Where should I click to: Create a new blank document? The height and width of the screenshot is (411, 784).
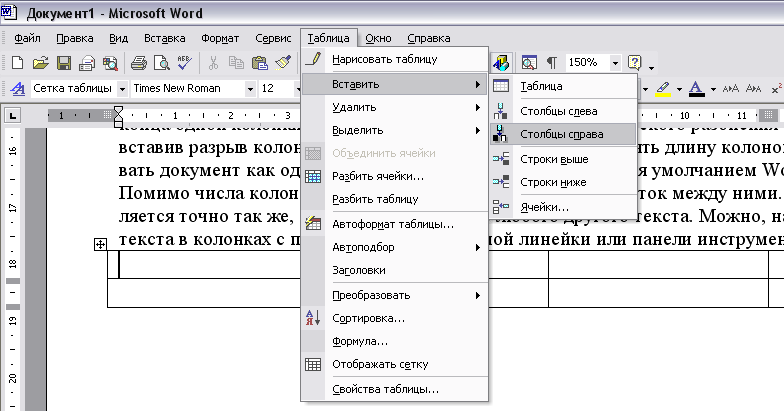(x=17, y=62)
